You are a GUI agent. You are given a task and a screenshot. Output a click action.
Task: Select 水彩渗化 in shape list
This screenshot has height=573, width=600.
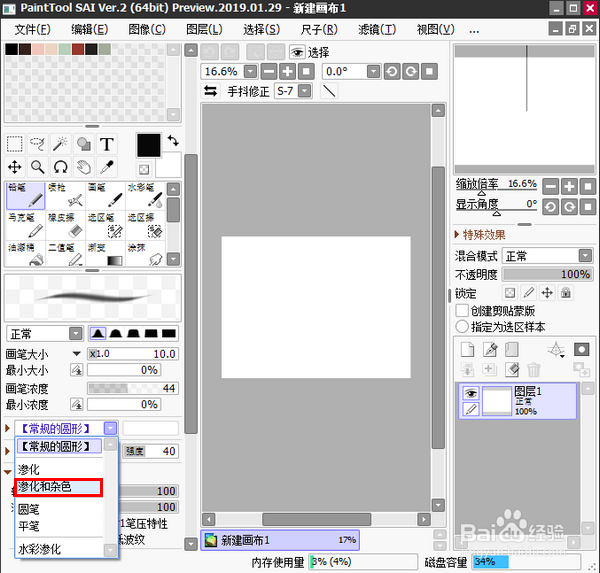pyautogui.click(x=59, y=550)
